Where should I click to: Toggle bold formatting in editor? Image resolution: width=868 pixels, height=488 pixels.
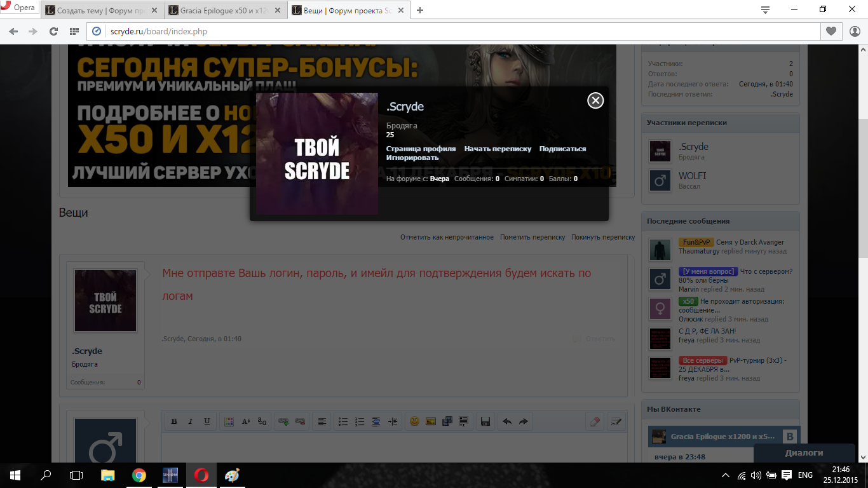click(173, 421)
